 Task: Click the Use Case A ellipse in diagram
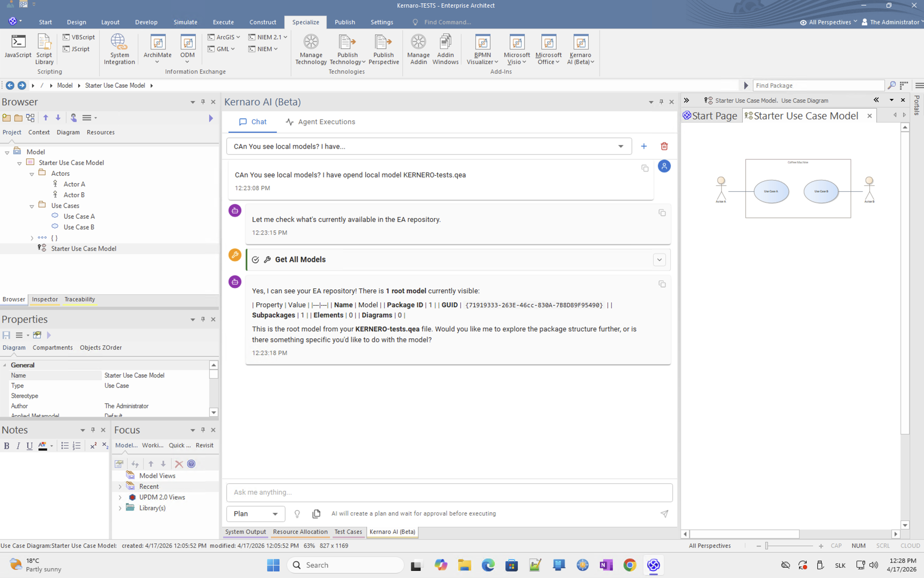(x=771, y=191)
